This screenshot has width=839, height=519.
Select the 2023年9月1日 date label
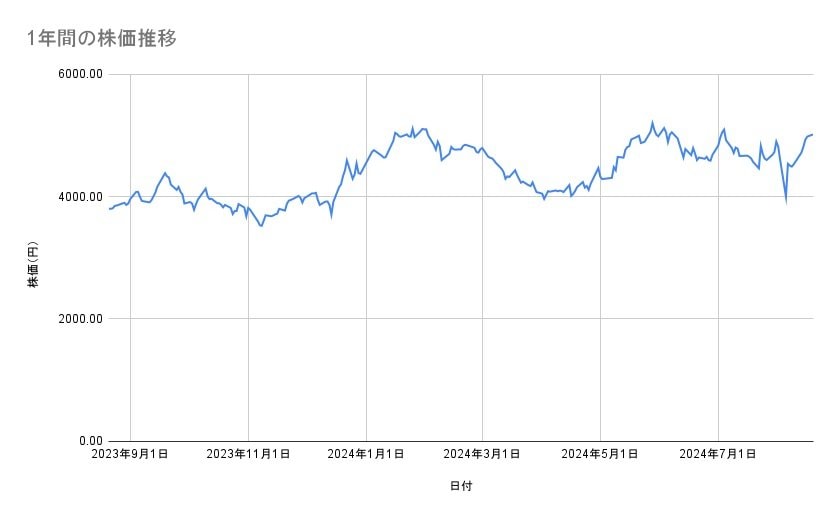click(131, 454)
